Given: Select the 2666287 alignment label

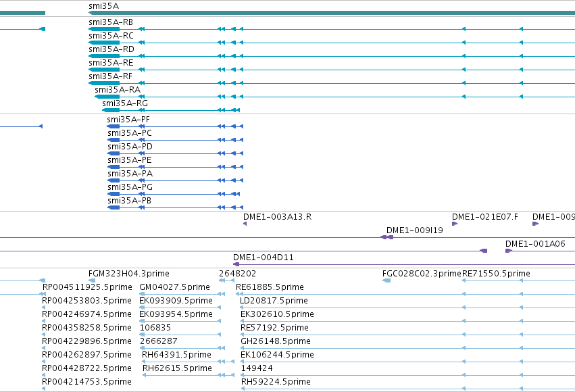Looking at the screenshot, I should (x=158, y=342).
